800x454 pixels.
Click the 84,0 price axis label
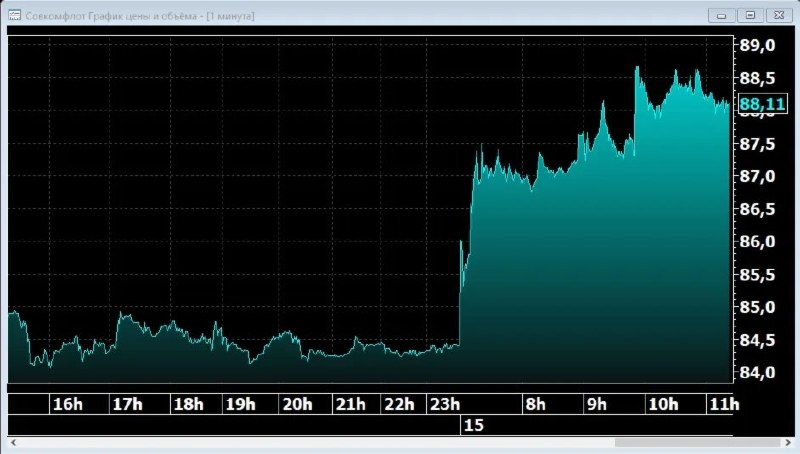(x=757, y=372)
